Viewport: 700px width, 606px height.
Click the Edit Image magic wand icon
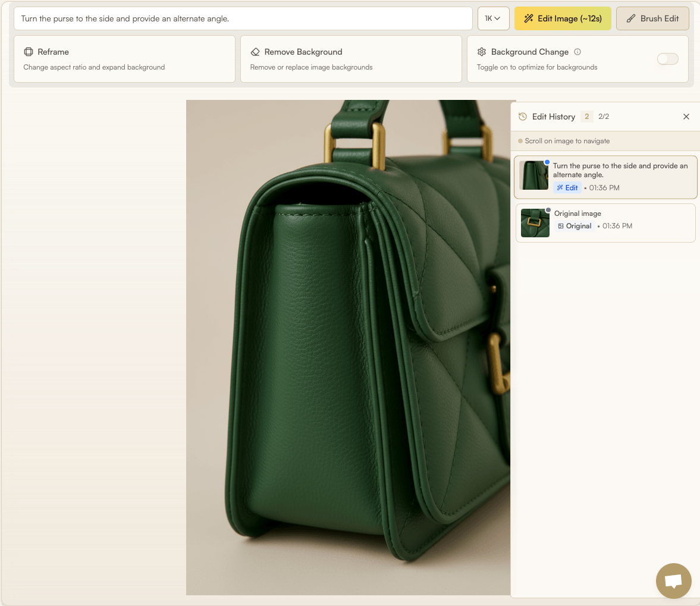pyautogui.click(x=528, y=18)
